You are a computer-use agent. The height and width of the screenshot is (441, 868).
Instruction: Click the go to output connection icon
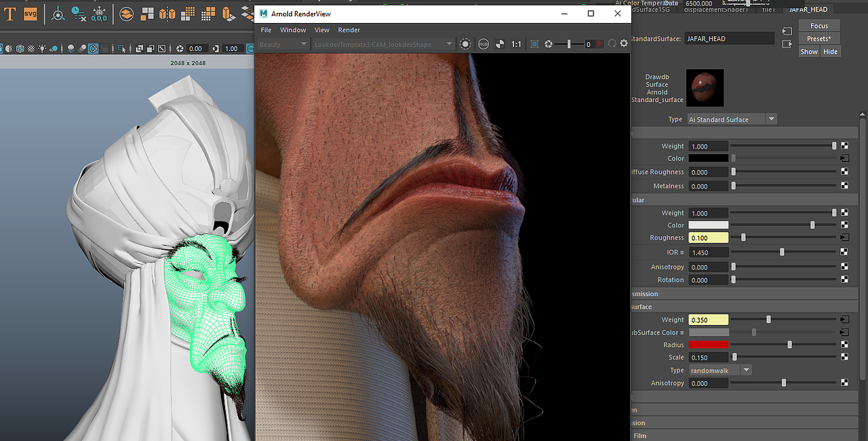tap(787, 44)
